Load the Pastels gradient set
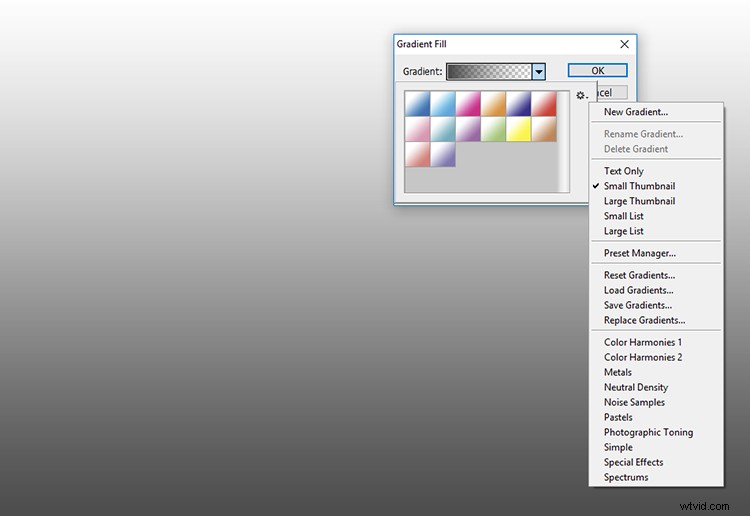The height and width of the screenshot is (516, 750). [618, 417]
